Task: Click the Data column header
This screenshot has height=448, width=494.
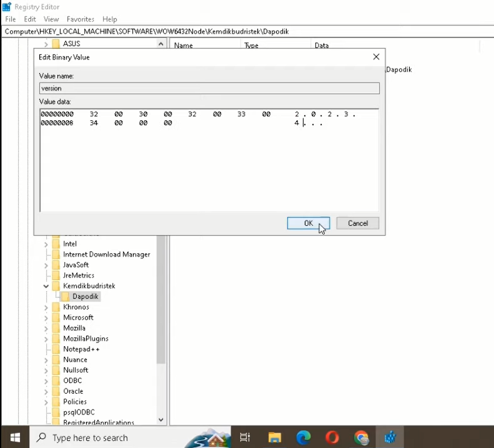Action: (x=396, y=46)
